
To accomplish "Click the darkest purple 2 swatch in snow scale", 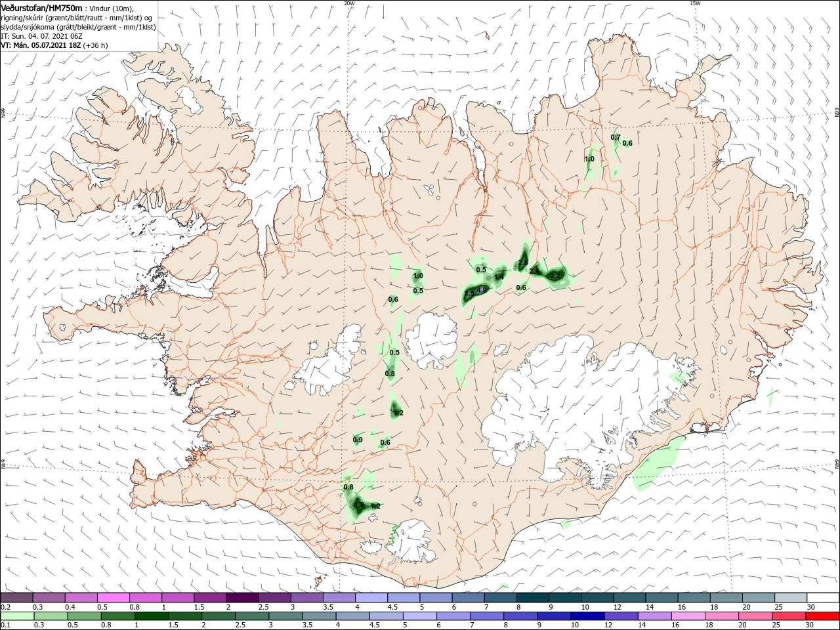I will (x=242, y=598).
